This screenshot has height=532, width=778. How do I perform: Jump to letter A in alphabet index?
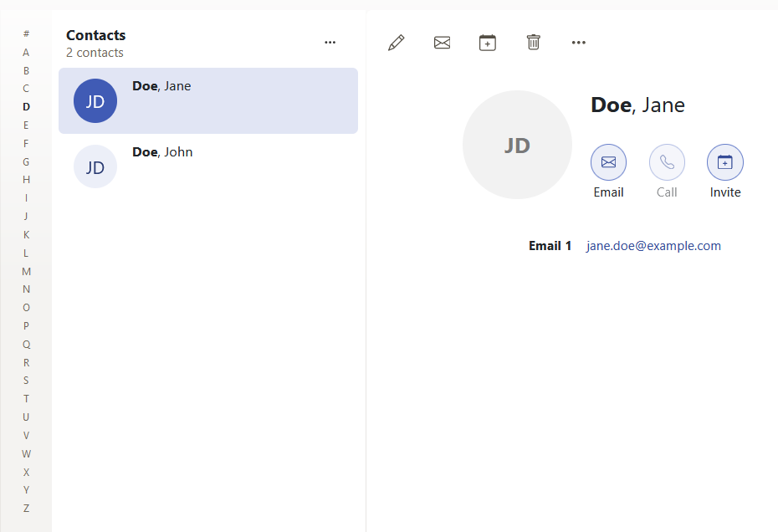point(26,52)
